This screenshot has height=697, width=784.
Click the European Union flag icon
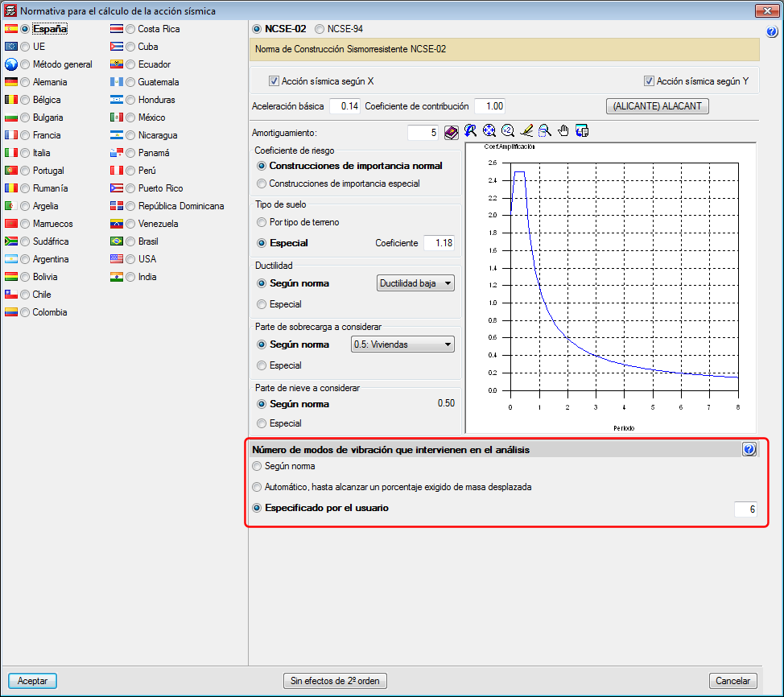(x=11, y=47)
